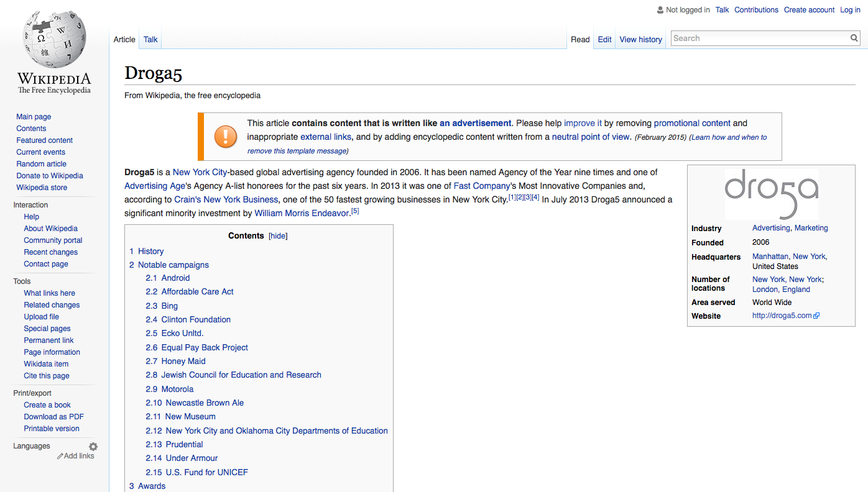Click 'improve it' link in notice

point(583,123)
